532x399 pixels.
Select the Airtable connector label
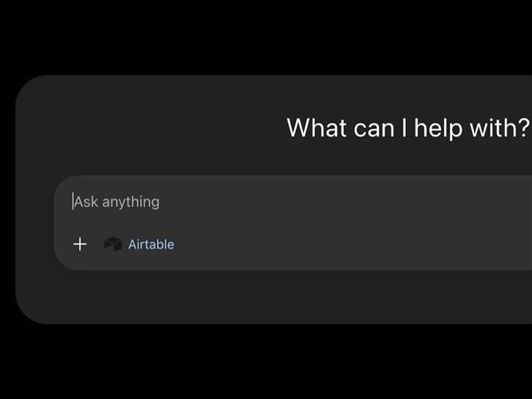151,244
